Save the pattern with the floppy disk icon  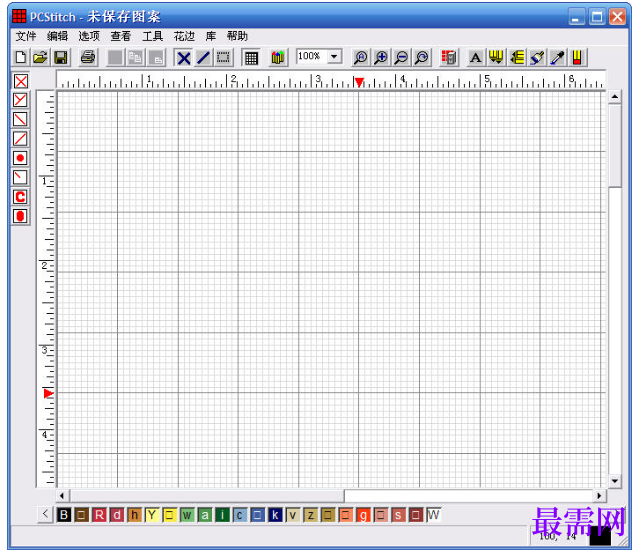coord(61,57)
